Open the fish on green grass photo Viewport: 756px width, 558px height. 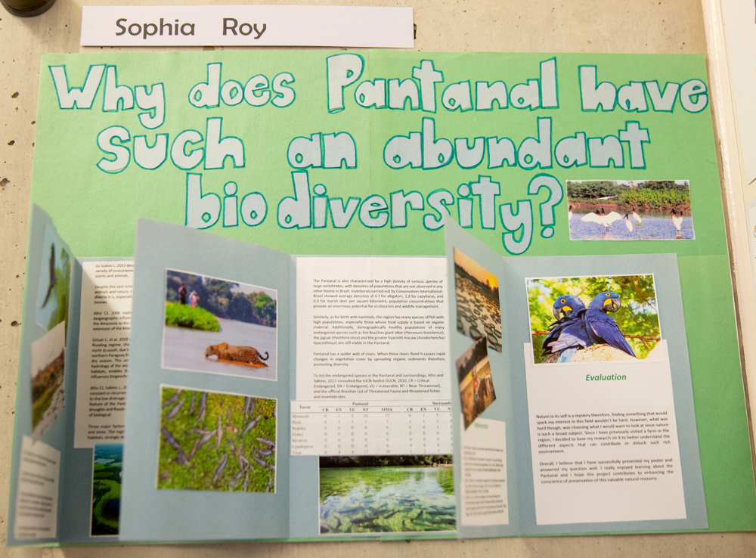click(x=216, y=439)
